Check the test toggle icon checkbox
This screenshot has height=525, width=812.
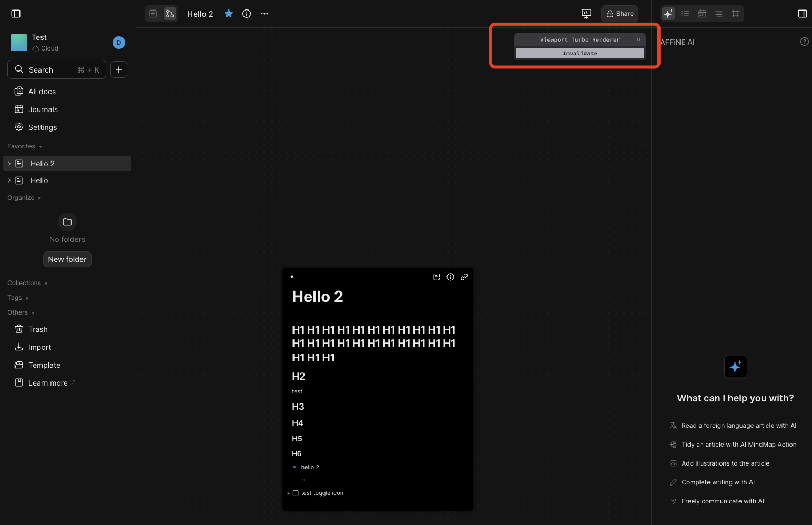[296, 493]
